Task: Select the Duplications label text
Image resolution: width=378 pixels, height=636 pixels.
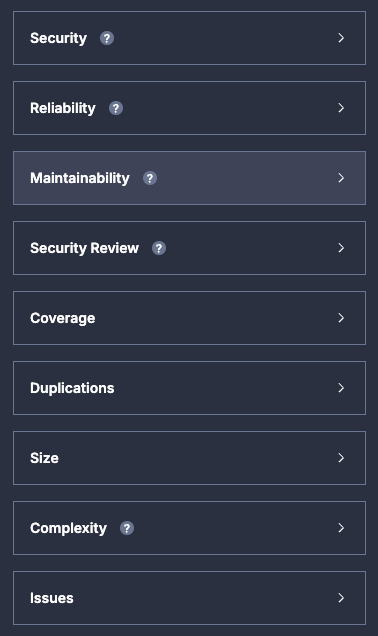Action: [72, 389]
